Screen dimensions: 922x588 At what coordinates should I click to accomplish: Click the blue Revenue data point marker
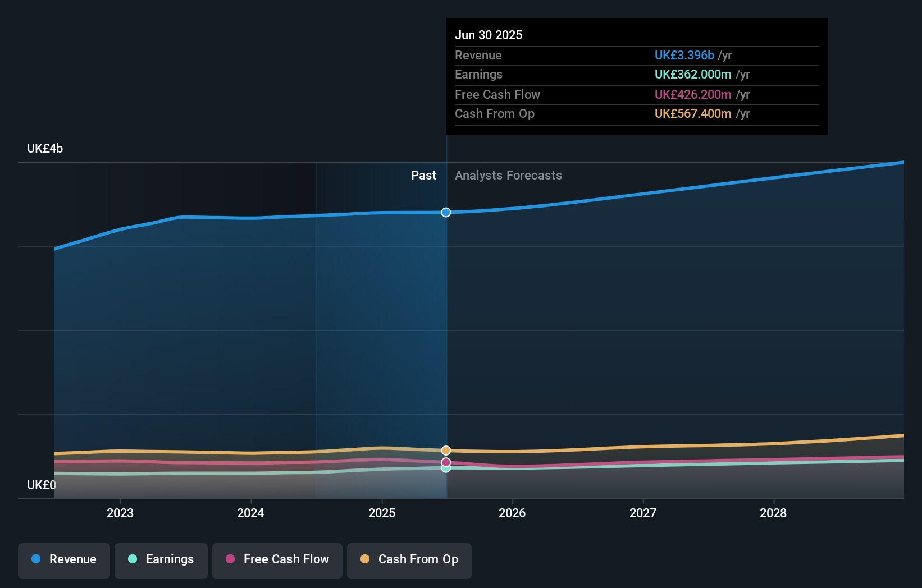pos(446,213)
